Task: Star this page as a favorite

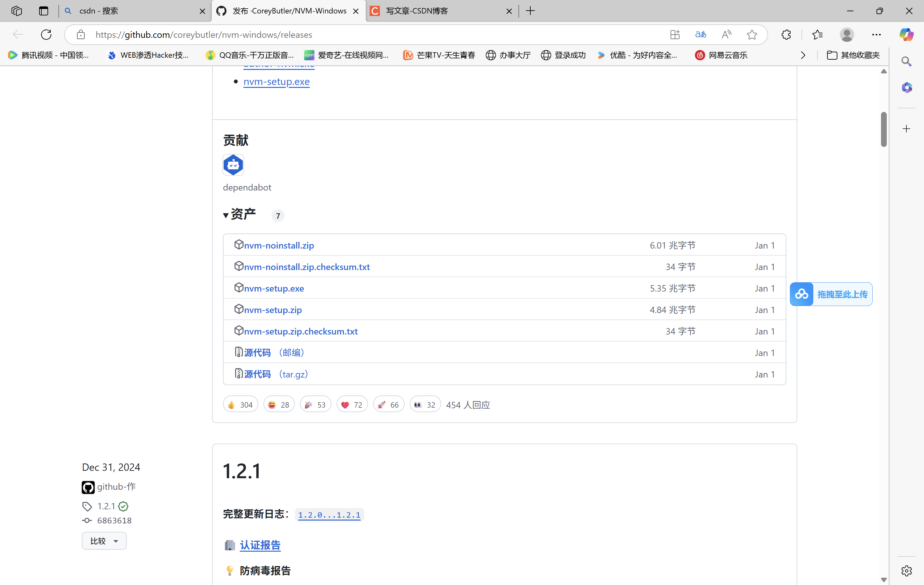Action: click(752, 35)
